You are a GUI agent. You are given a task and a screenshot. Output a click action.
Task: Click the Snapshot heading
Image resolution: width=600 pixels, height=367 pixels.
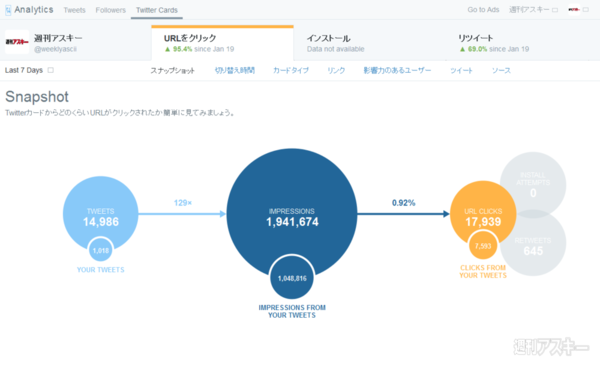tap(37, 97)
